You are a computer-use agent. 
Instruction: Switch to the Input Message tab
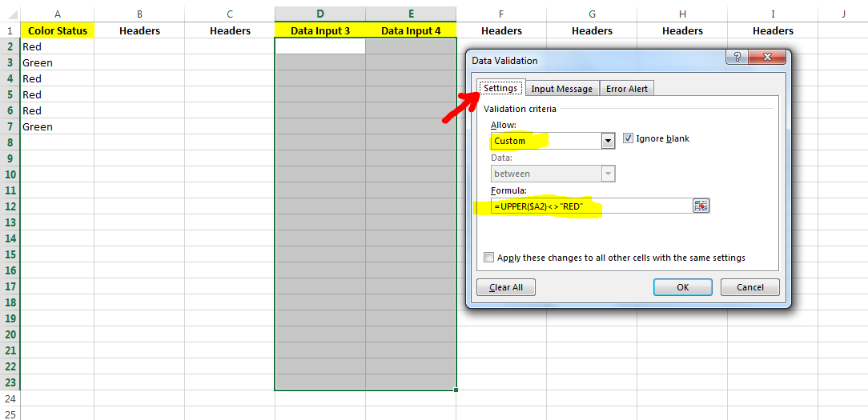[x=562, y=89]
